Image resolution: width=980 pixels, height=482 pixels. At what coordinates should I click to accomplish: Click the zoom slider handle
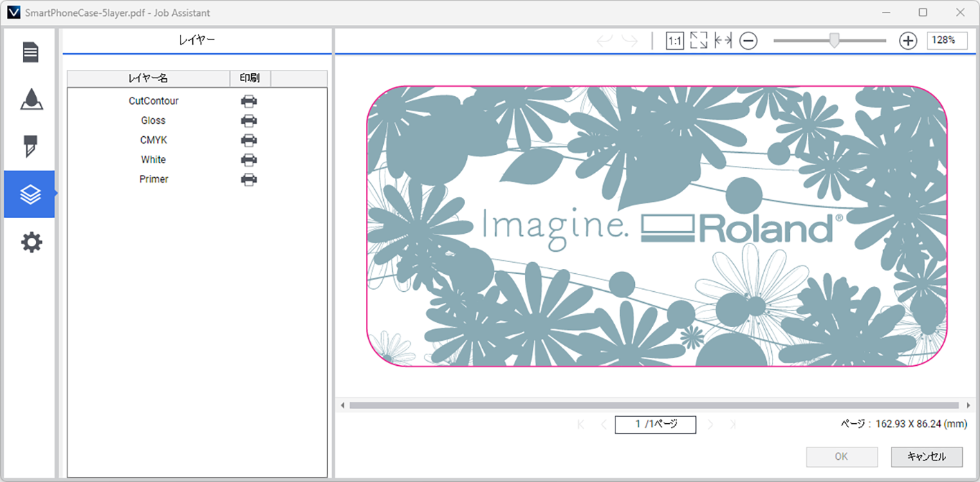834,41
